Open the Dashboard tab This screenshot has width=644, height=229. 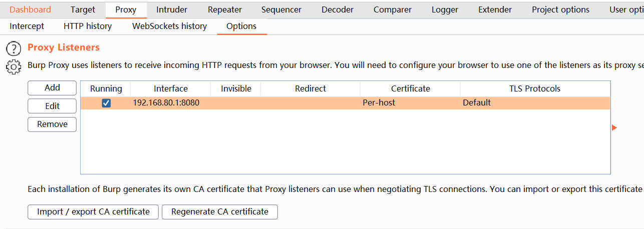click(x=30, y=9)
